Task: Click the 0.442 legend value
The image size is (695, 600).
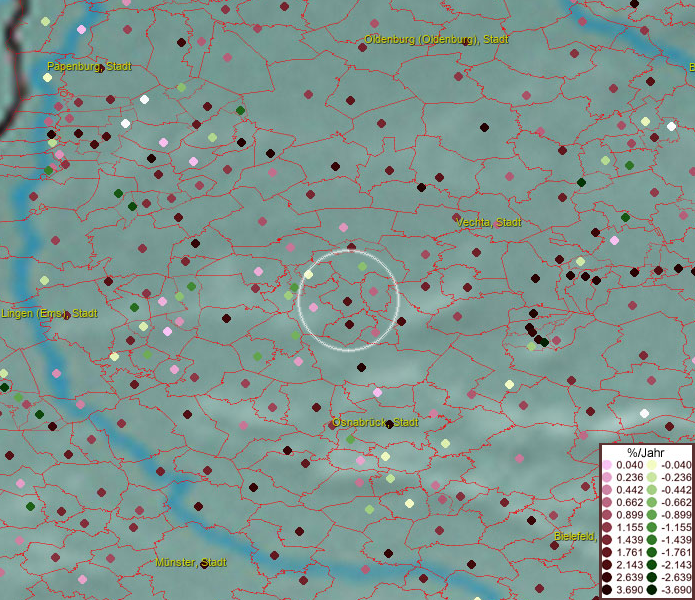Action: tap(629, 490)
